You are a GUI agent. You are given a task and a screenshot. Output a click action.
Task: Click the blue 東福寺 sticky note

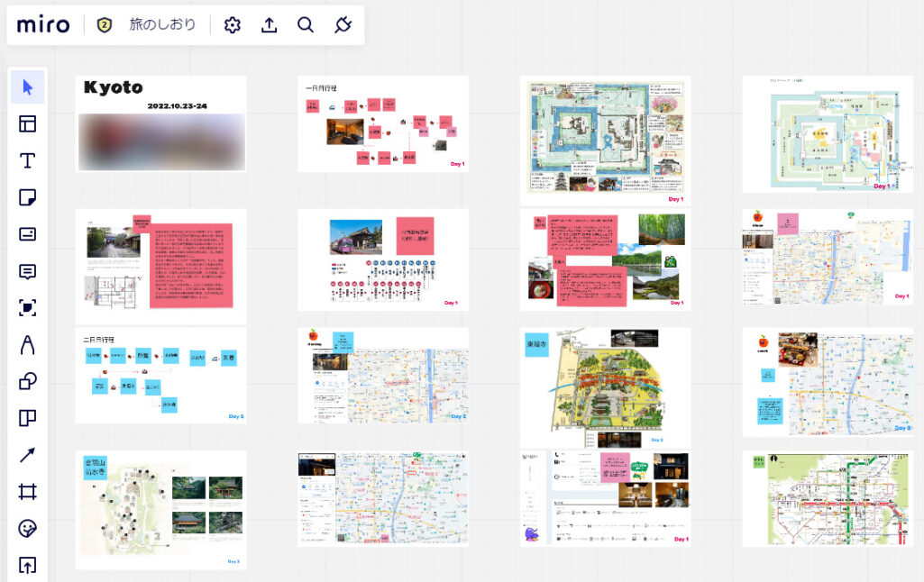537,344
